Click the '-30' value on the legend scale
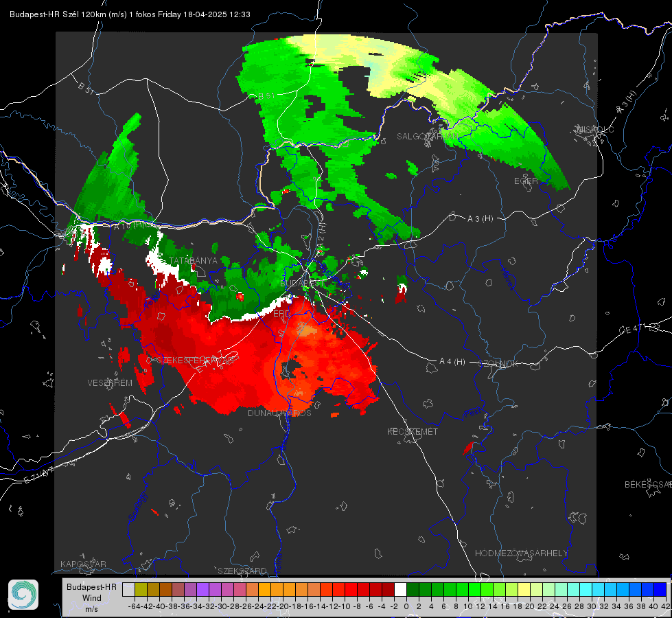Viewport: 672px width, 618px height. (x=221, y=606)
